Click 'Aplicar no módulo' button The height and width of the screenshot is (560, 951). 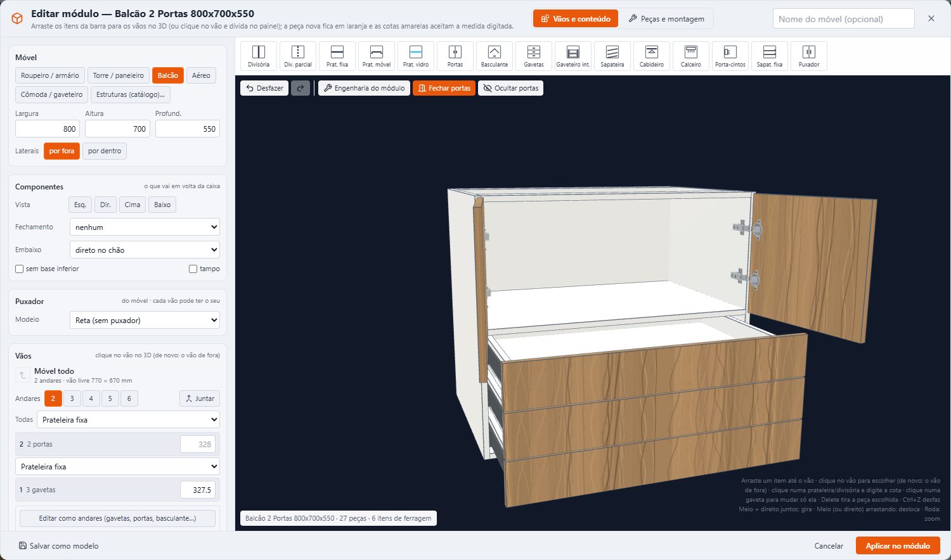click(898, 545)
